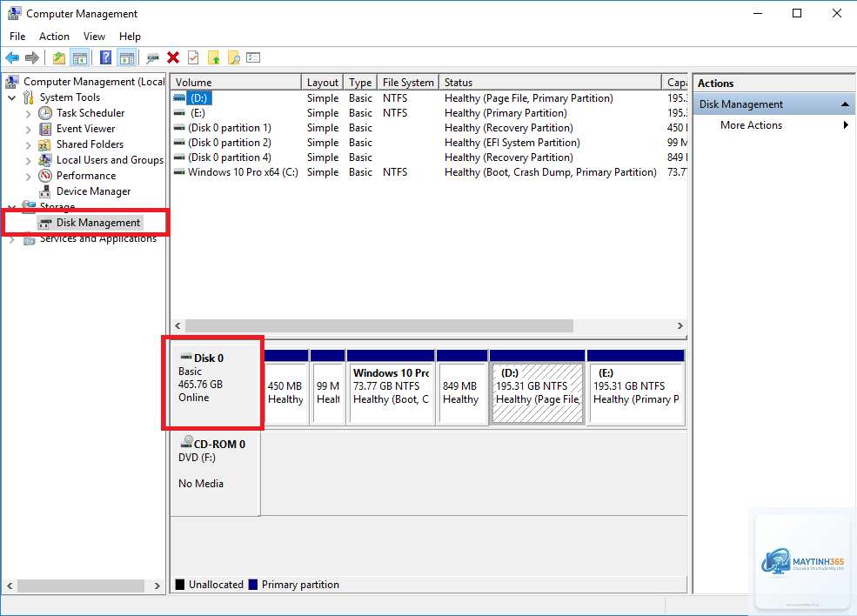The width and height of the screenshot is (857, 616).
Task: Open the Action menu
Action: click(54, 36)
